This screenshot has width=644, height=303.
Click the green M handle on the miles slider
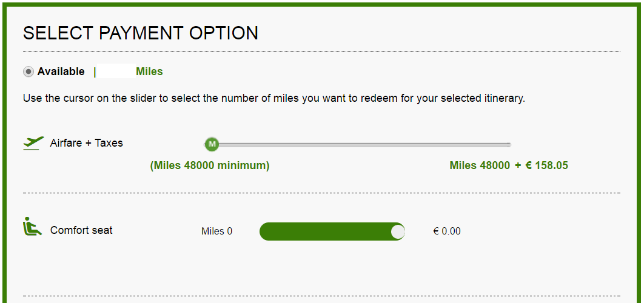212,144
